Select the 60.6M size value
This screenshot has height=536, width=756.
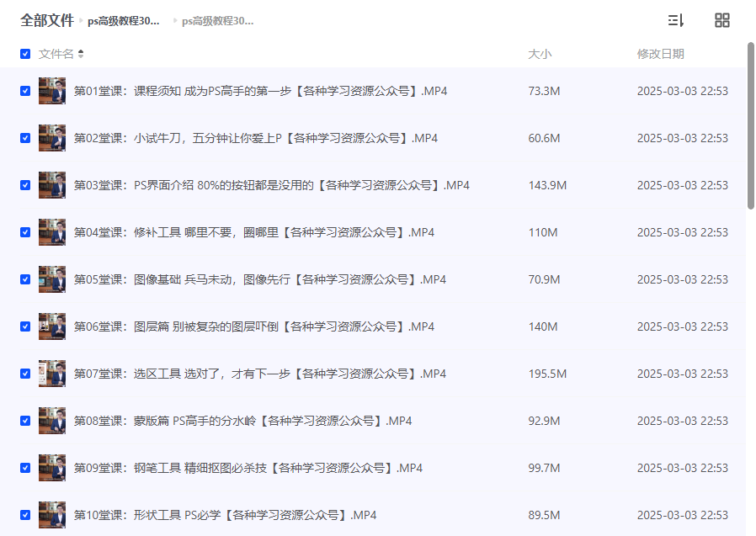545,138
